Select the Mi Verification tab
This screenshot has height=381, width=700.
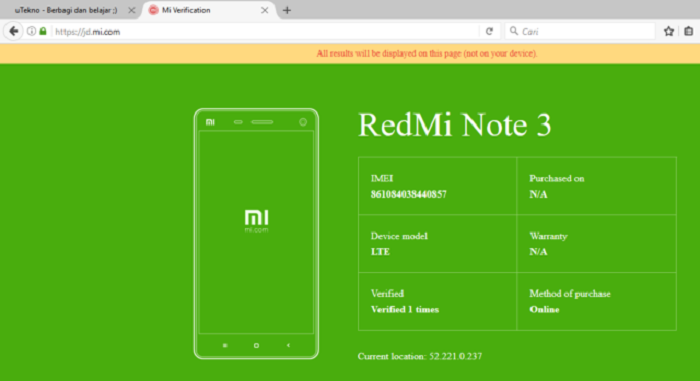(210, 10)
